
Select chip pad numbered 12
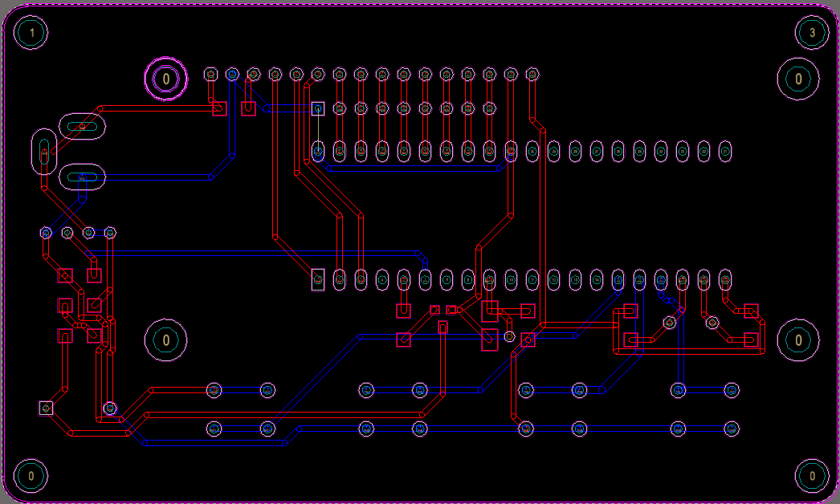553,279
